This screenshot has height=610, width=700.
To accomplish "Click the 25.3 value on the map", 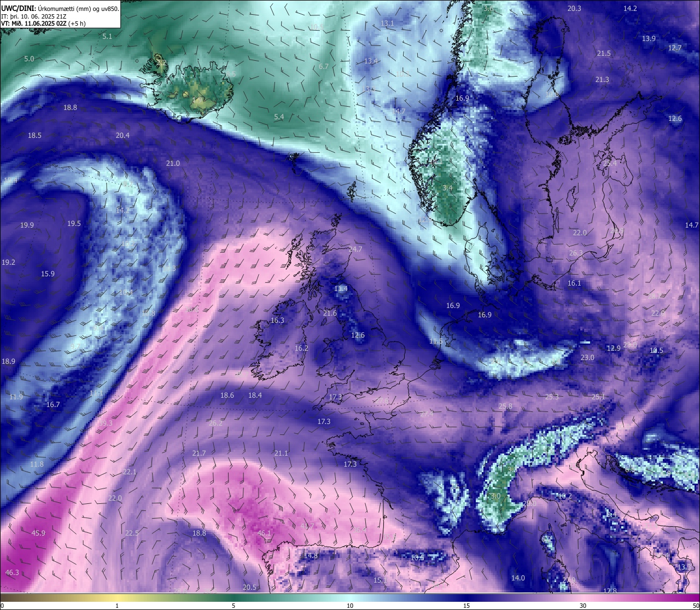I will click(x=552, y=397).
